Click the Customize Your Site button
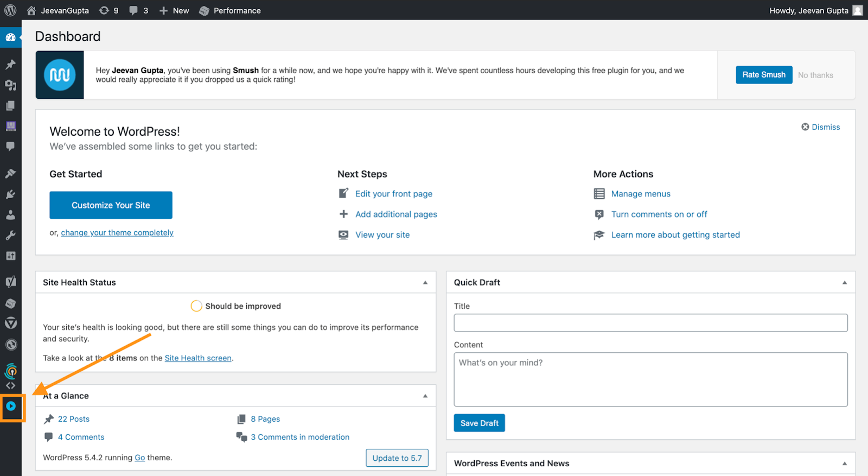Viewport: 868px width, 476px height. click(x=111, y=205)
